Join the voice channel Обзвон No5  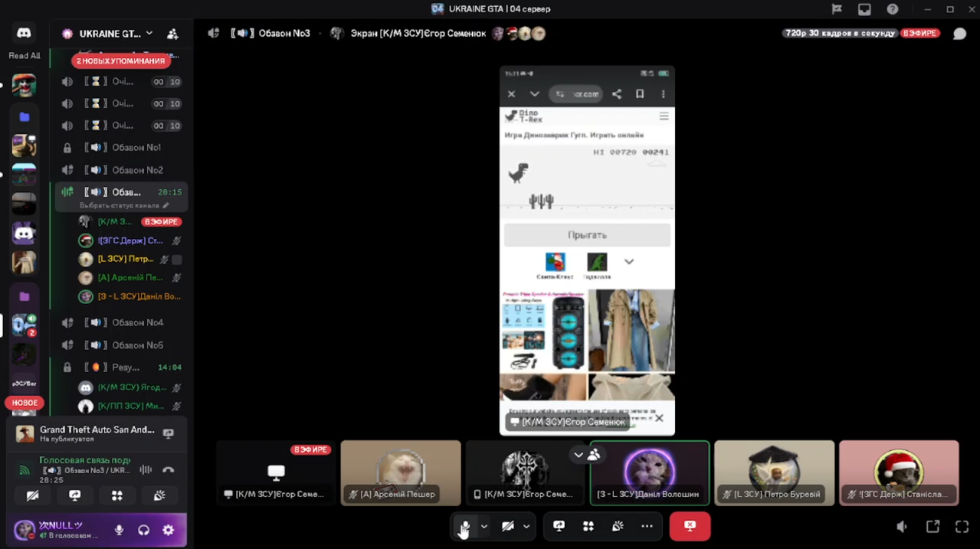point(121,345)
